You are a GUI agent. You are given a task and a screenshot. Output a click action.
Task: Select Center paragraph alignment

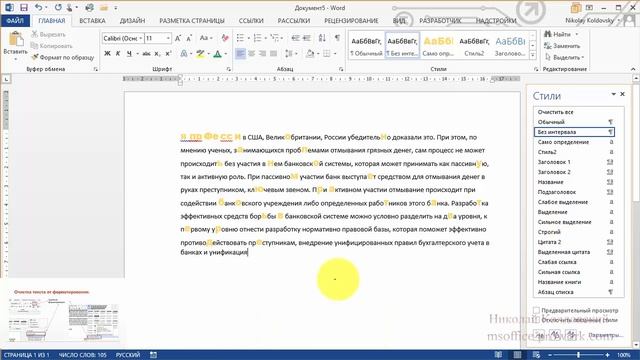click(x=251, y=53)
